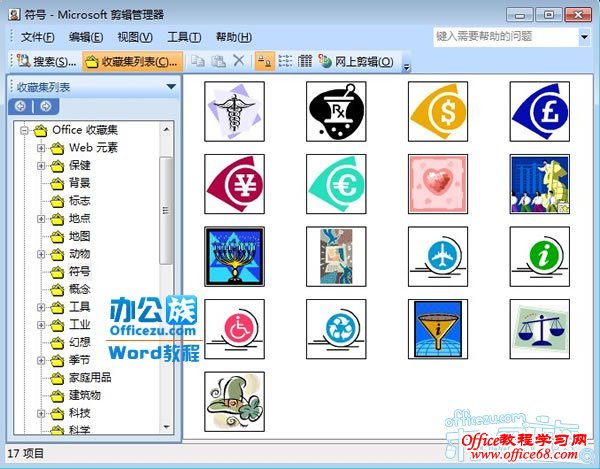Select the information funnel clip

(438, 329)
